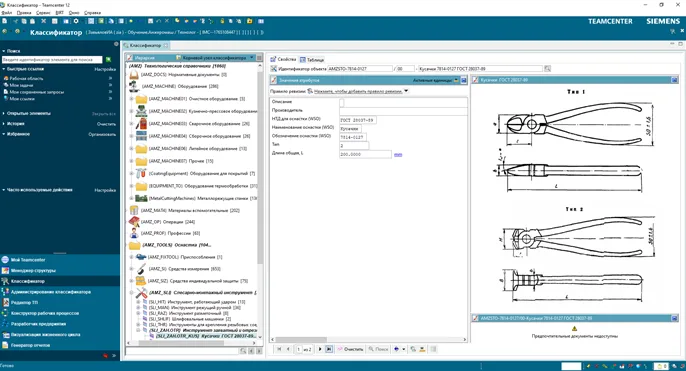This screenshot has width=686, height=371.
Task: Click the back navigation arrow icon
Action: (x=5, y=32)
